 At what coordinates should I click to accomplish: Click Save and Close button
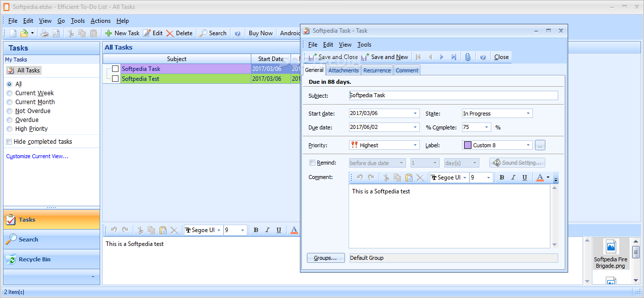333,57
